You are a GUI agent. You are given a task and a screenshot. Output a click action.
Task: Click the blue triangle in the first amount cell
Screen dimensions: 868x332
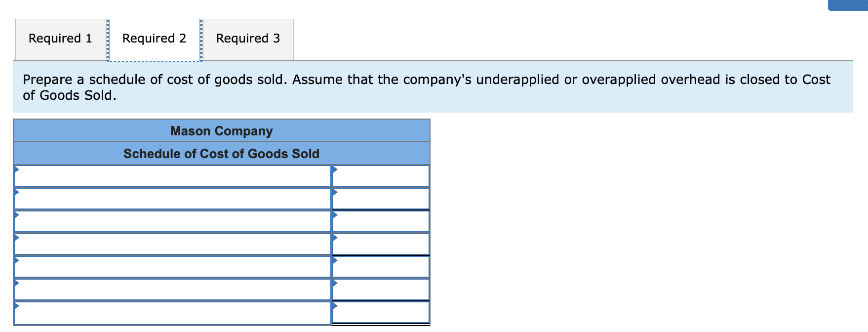[x=335, y=170]
